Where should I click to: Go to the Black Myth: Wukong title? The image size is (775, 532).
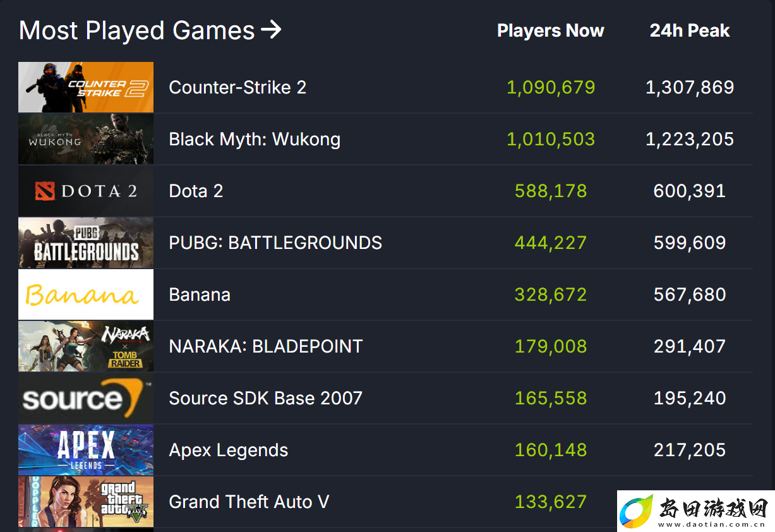click(x=255, y=140)
